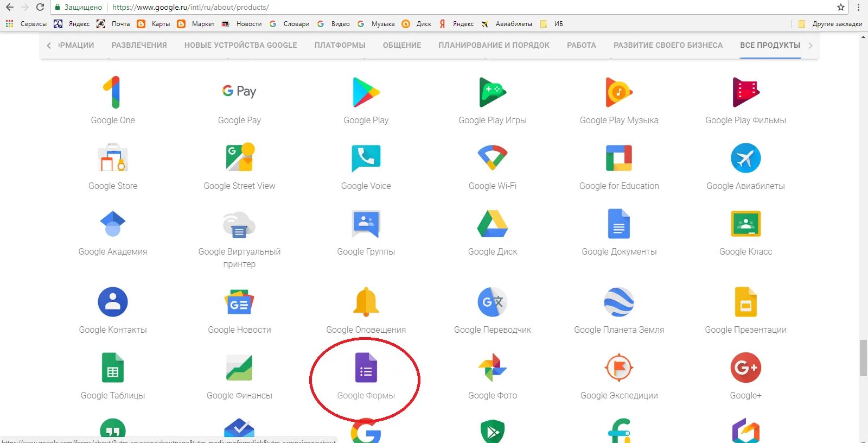Click the Google Диск label link
The width and height of the screenshot is (868, 443).
point(493,252)
